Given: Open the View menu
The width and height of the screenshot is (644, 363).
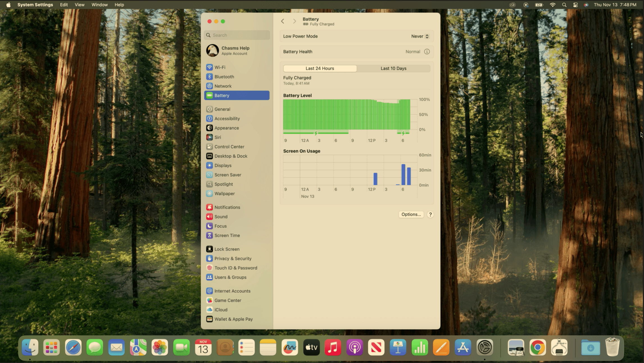Looking at the screenshot, I should [x=80, y=5].
